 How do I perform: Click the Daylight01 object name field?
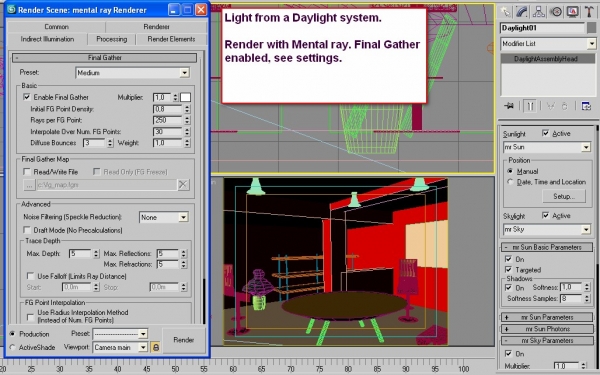pos(543,28)
